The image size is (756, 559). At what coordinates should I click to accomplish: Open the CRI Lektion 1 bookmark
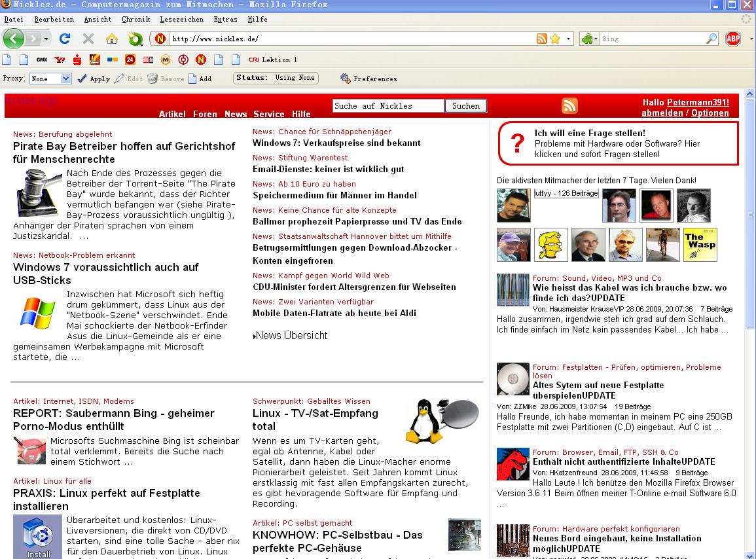(x=273, y=60)
